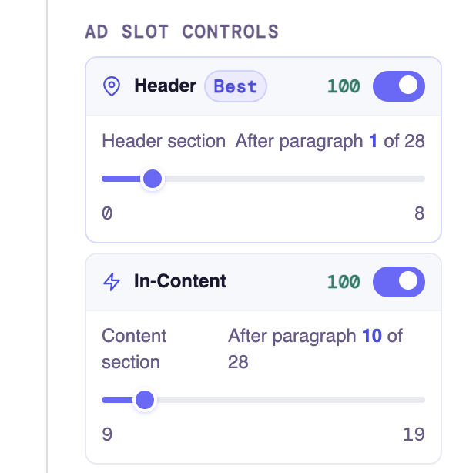476x473 pixels.
Task: Click the Content section label
Action: click(134, 349)
